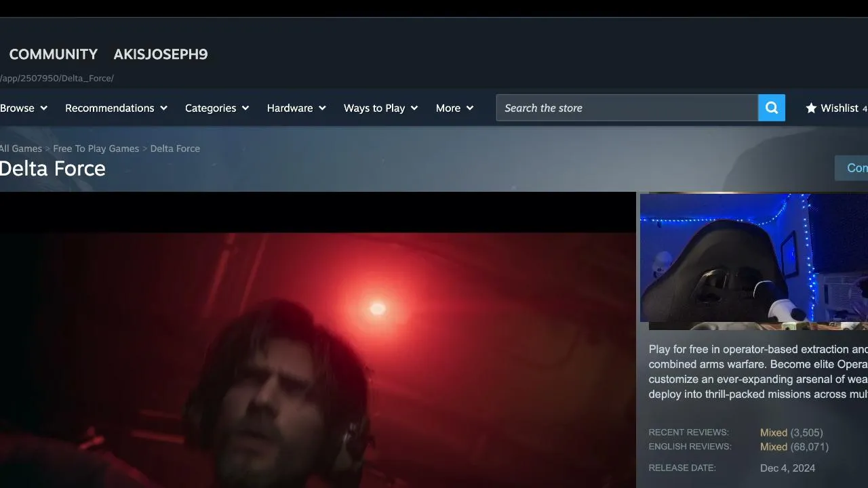Expand the Categories dropdown
This screenshot has width=868, height=488.
pos(217,108)
